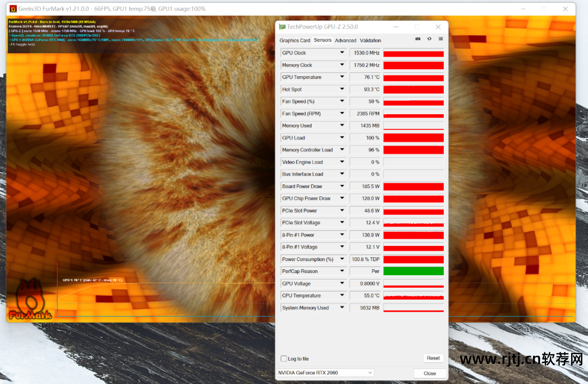This screenshot has height=384, width=588.
Task: Click the Board Power Draw graph bar
Action: 414,187
